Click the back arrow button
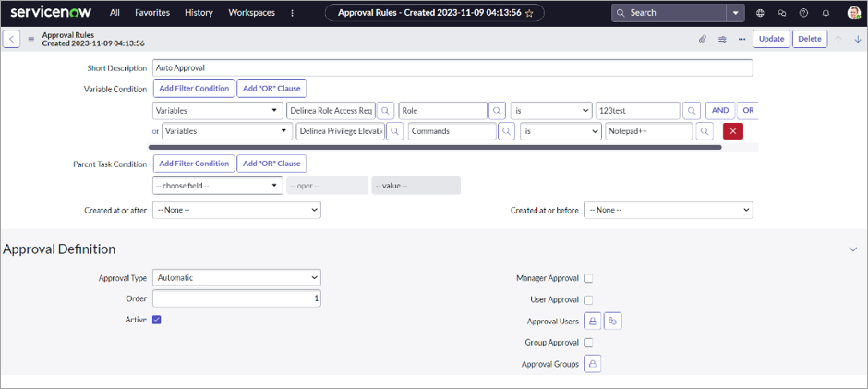The image size is (868, 389). [12, 39]
